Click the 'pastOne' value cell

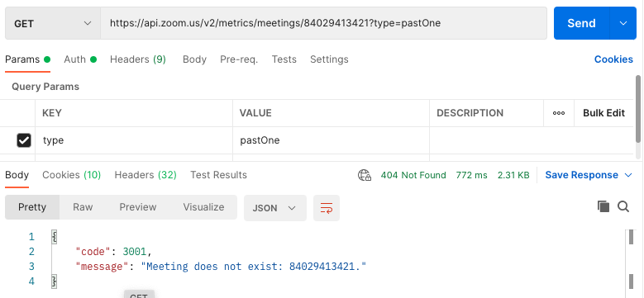(x=331, y=140)
